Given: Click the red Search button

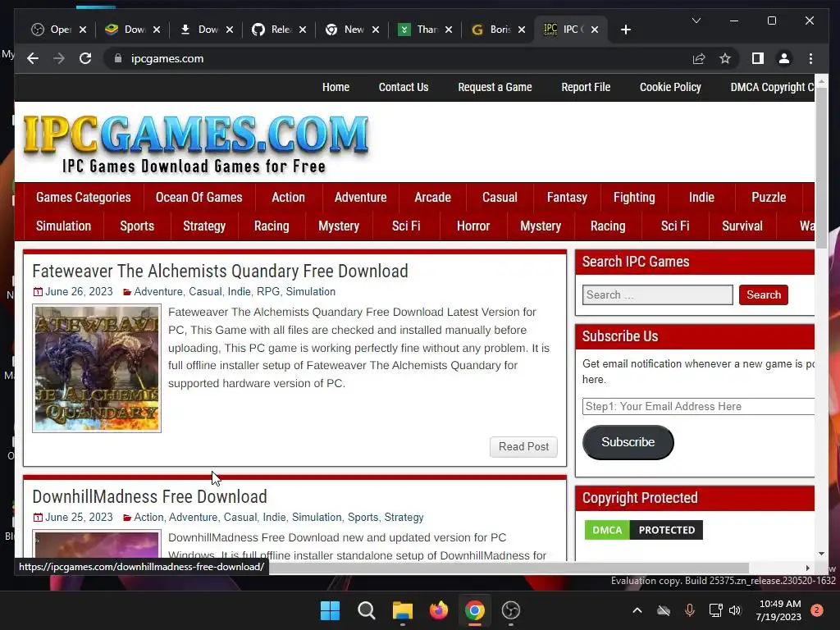Looking at the screenshot, I should (764, 294).
